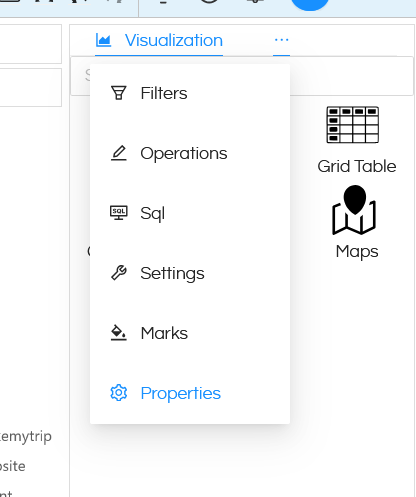This screenshot has width=416, height=497.
Task: Switch to the Visualization tab label
Action: 174,40
